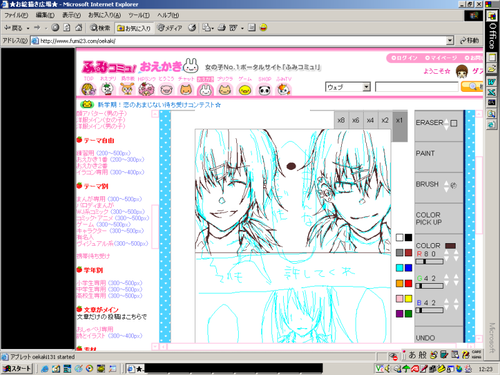Click the とうこう pig icon

pyautogui.click(x=166, y=89)
